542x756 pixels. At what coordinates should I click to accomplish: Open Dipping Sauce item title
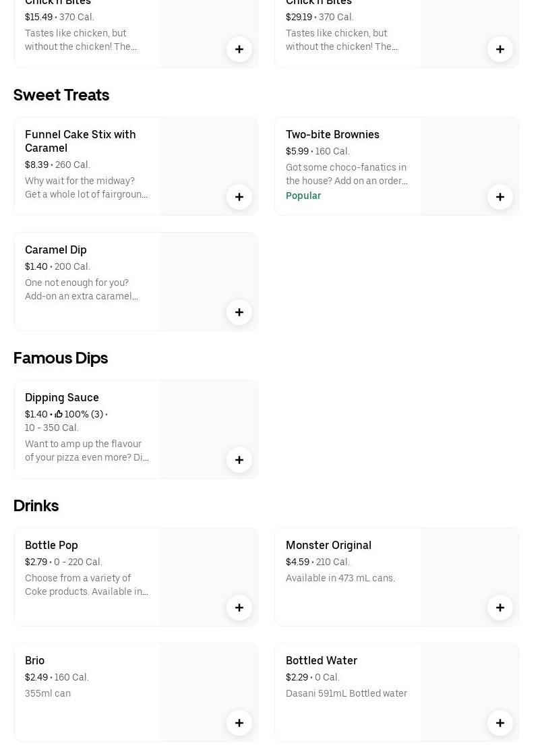[62, 397]
